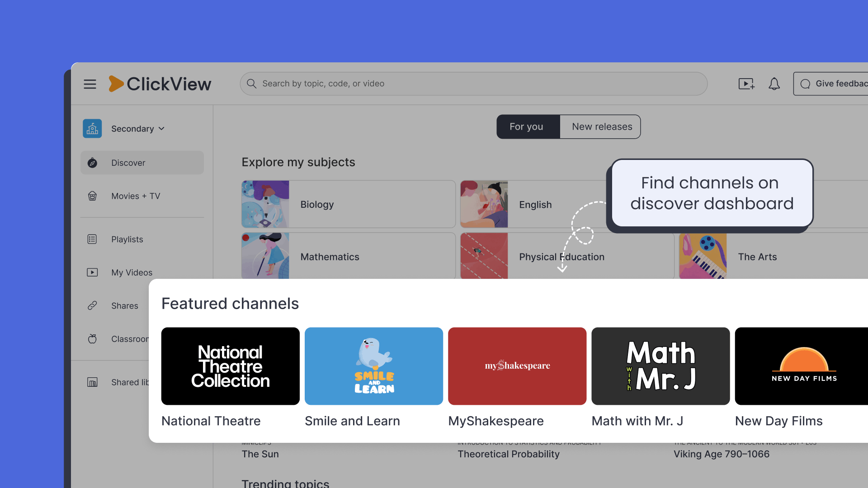The width and height of the screenshot is (868, 488).
Task: Open the Mathematics subject card
Action: (349, 256)
